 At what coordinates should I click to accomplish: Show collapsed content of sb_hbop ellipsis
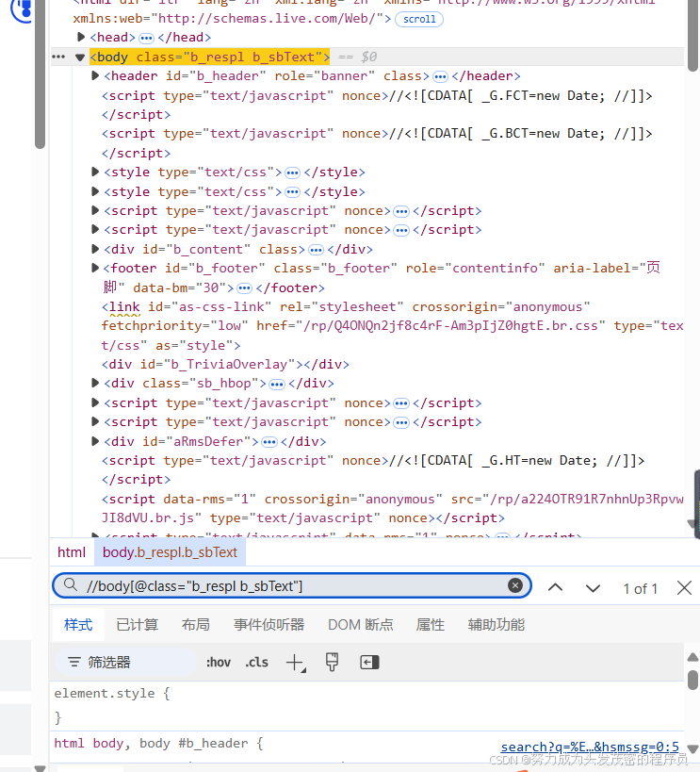(277, 384)
